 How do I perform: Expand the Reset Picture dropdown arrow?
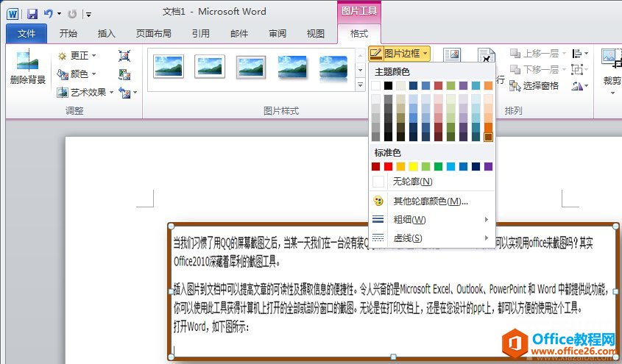(135, 93)
